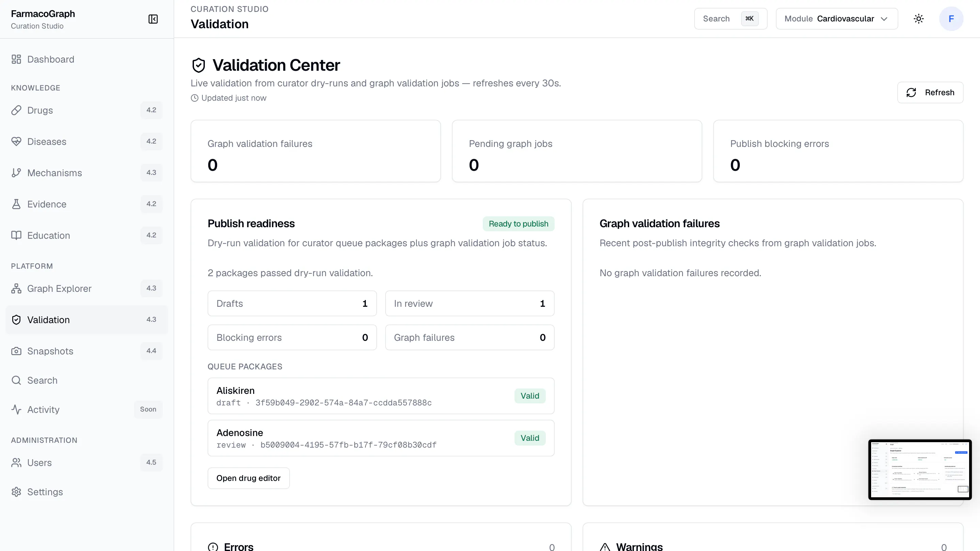
Task: Open the user avatar menu labeled F
Action: click(951, 19)
